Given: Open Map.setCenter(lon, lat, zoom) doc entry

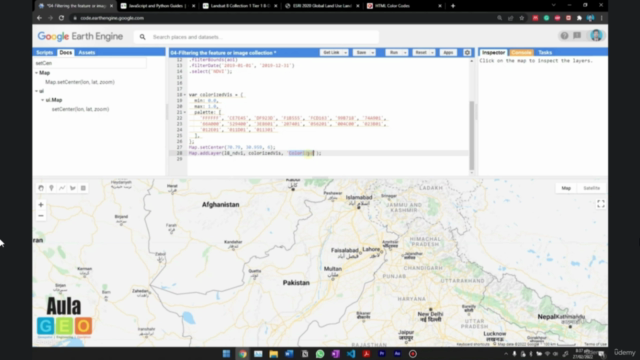Looking at the screenshot, I should coord(80,82).
